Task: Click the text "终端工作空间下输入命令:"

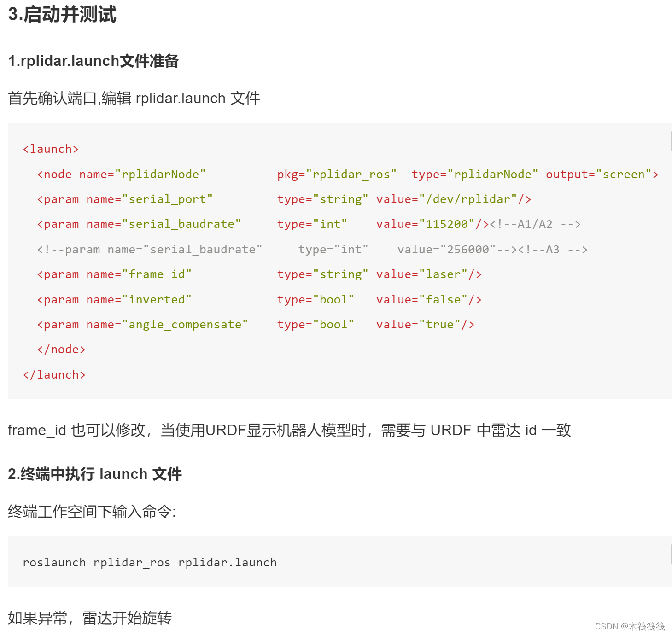Action: [92, 512]
